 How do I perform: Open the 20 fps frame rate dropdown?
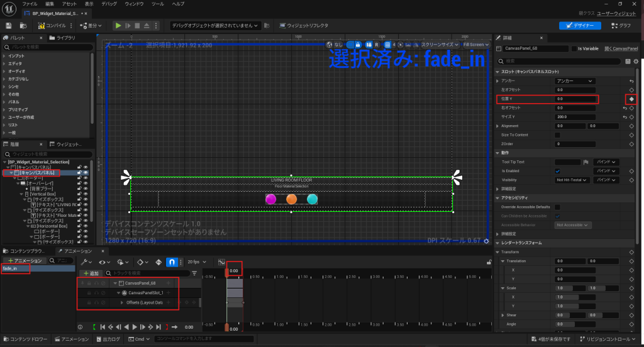[x=197, y=262]
